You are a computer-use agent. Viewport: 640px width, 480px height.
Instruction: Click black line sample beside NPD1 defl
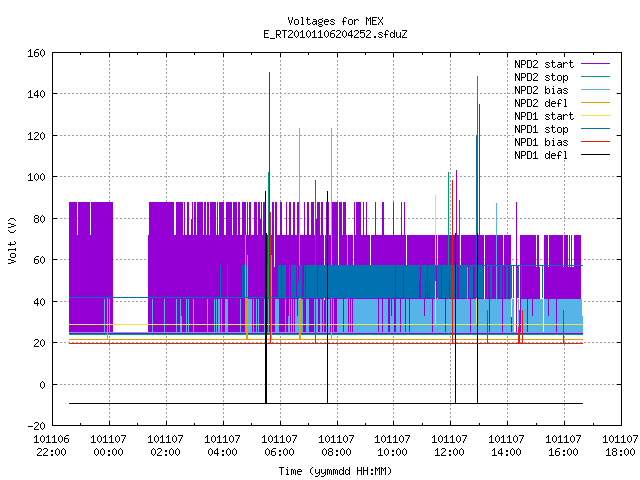coord(596,155)
